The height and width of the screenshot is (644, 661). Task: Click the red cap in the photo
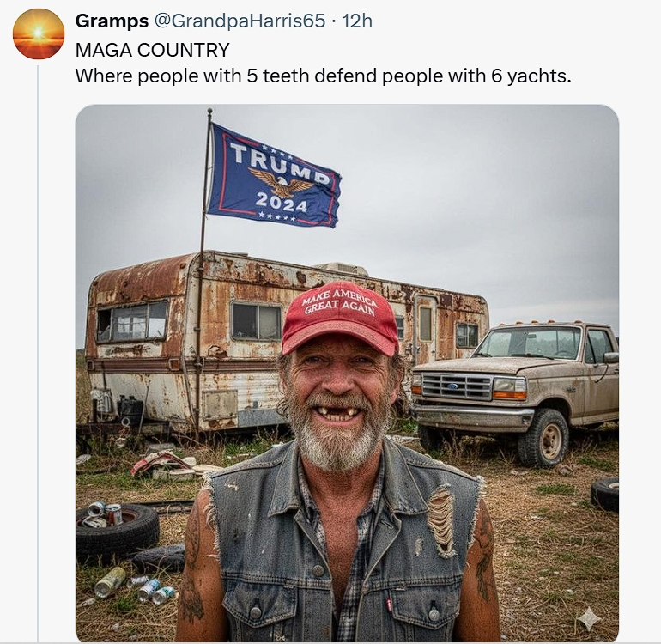tap(341, 315)
